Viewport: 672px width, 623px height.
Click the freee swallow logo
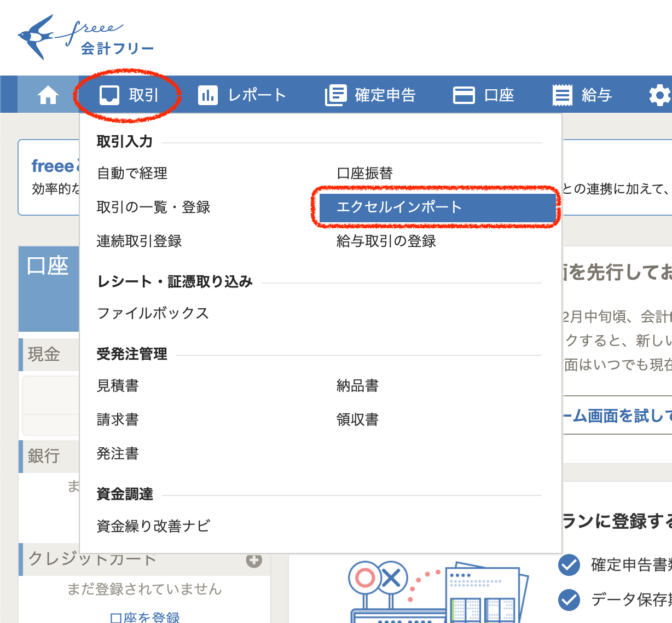pos(36,37)
